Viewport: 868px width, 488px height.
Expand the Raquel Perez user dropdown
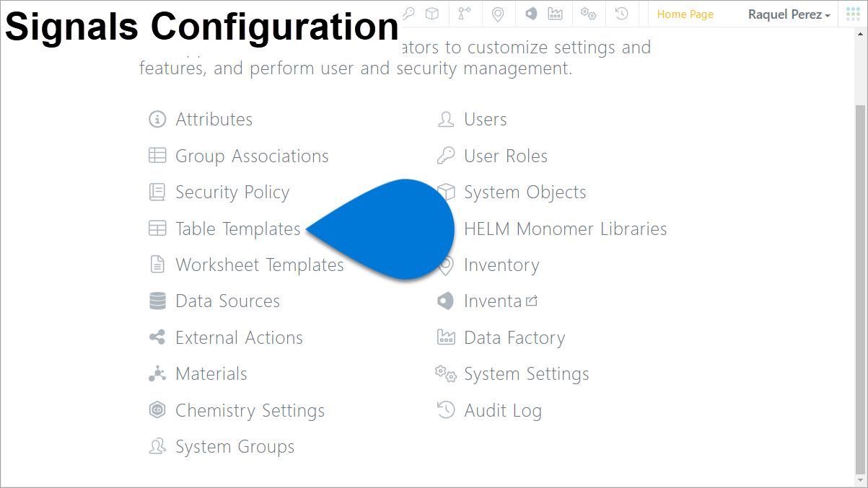coord(789,14)
